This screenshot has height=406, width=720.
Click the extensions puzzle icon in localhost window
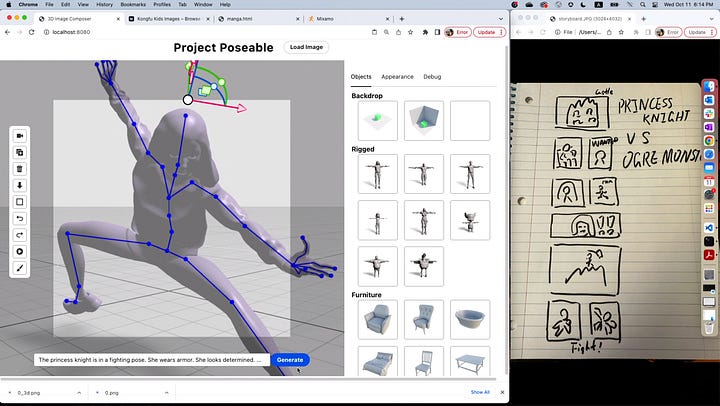point(425,32)
